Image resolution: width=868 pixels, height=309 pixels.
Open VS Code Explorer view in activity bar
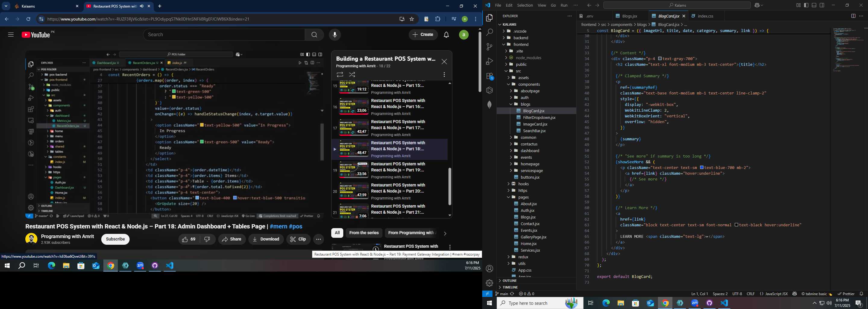tap(489, 18)
